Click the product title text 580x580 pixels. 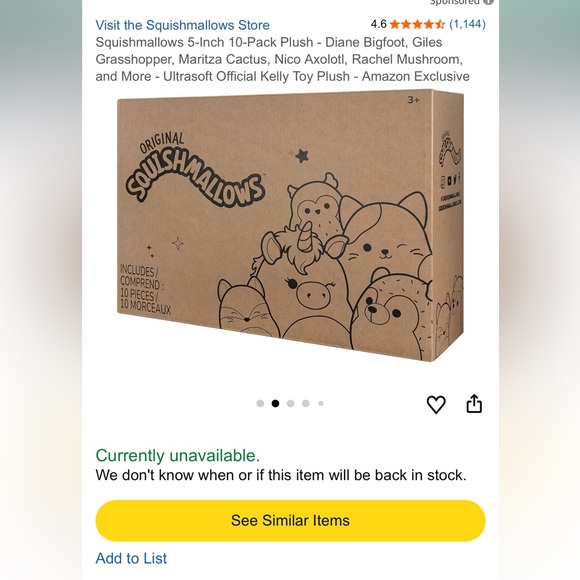282,59
